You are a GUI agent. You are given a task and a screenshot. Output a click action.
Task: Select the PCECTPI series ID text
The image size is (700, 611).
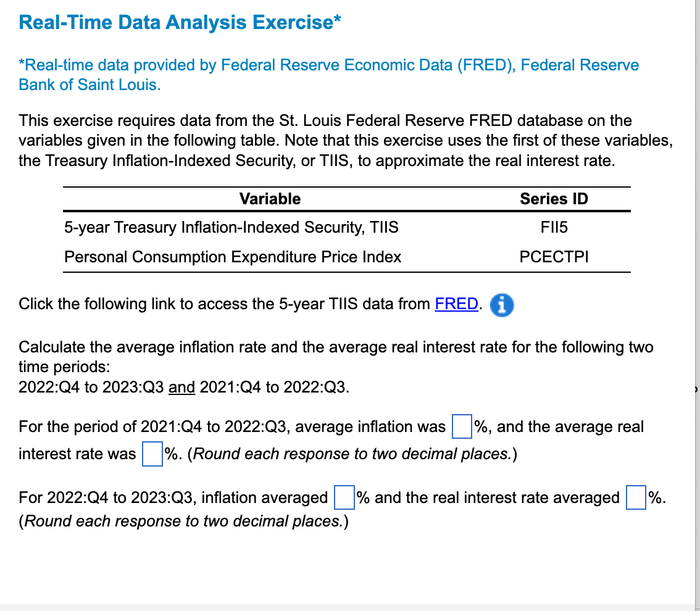[554, 257]
